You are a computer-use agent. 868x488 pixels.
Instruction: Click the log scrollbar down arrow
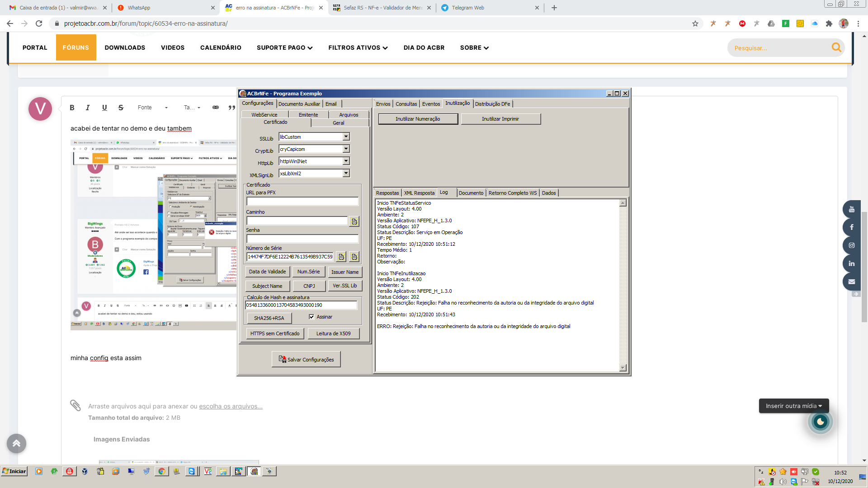[623, 368]
